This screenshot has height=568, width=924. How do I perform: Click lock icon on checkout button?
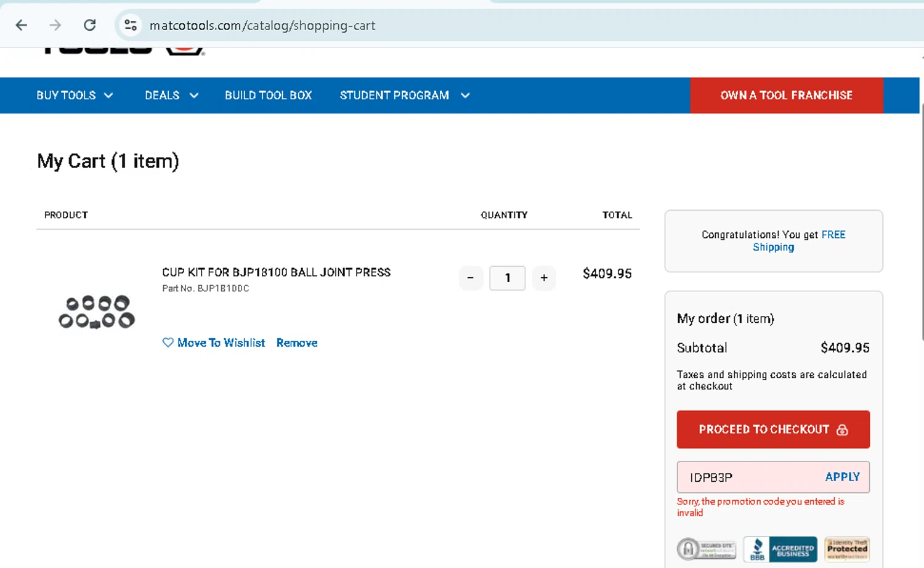coord(842,430)
